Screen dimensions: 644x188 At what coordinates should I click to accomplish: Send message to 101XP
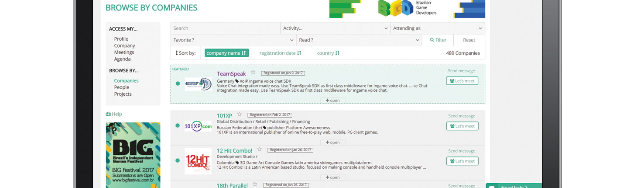(x=461, y=116)
